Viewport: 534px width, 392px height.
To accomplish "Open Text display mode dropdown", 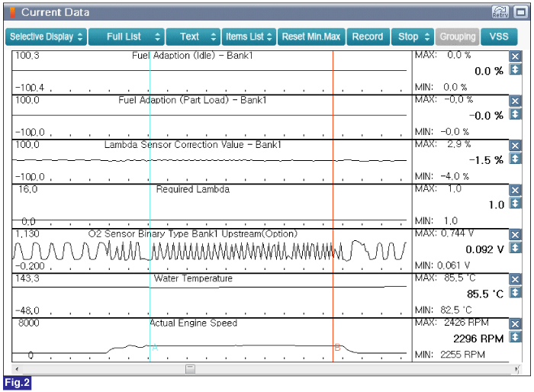I will tap(193, 37).
